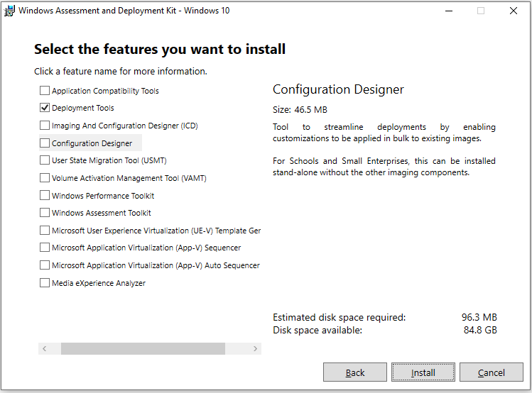This screenshot has width=532, height=393.
Task: Click the horizontal scrollbar thumb
Action: tap(143, 348)
